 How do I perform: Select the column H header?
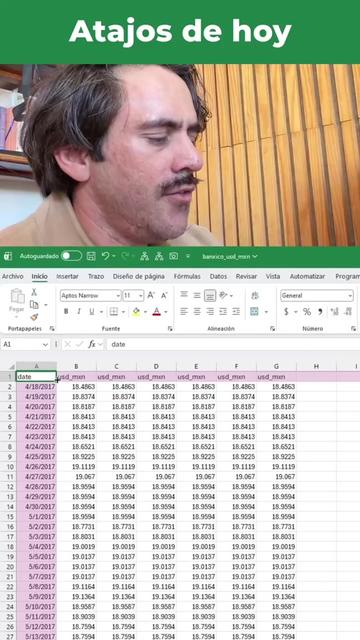(316, 367)
